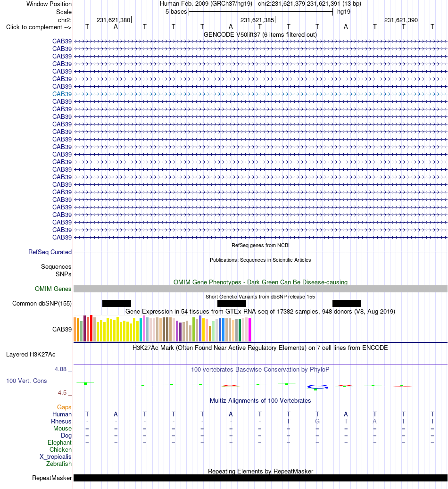Select the rightmost black dbSNP variant block

pyautogui.click(x=347, y=303)
